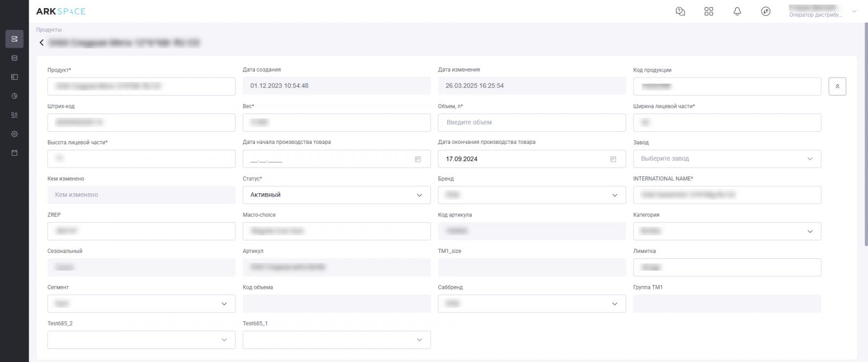Click the sync exchange icon in header
This screenshot has height=362, width=868.
[x=765, y=11]
